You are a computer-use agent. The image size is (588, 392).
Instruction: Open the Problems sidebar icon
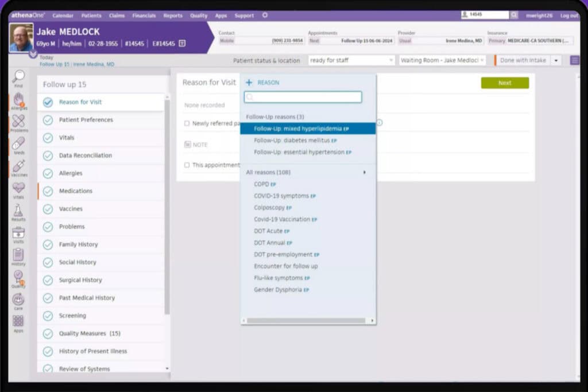[x=18, y=122]
